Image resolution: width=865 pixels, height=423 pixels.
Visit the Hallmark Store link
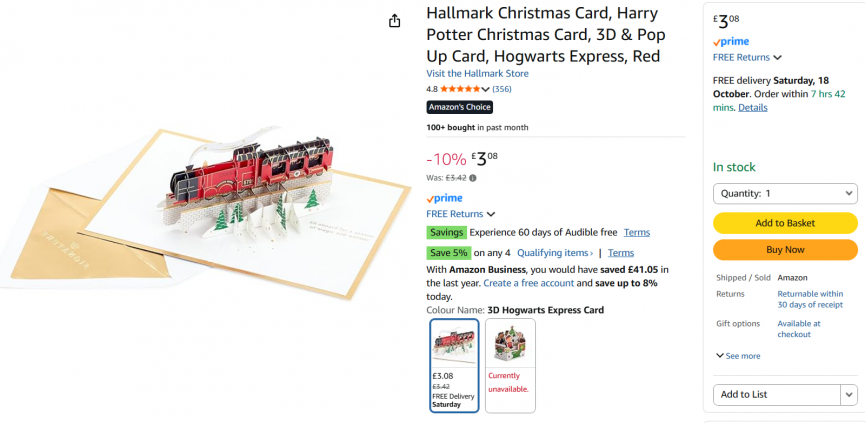[x=477, y=73]
